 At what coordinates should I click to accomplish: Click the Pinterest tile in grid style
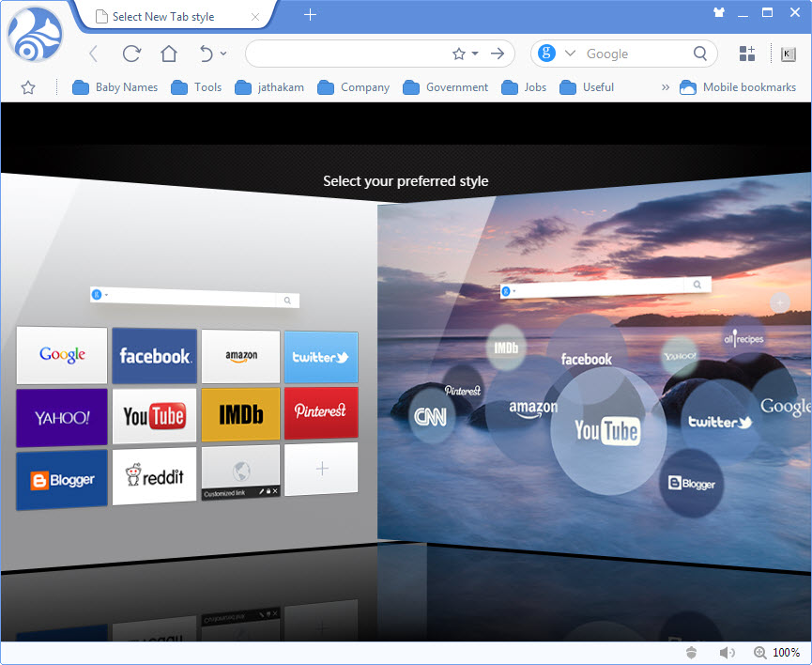pyautogui.click(x=321, y=412)
